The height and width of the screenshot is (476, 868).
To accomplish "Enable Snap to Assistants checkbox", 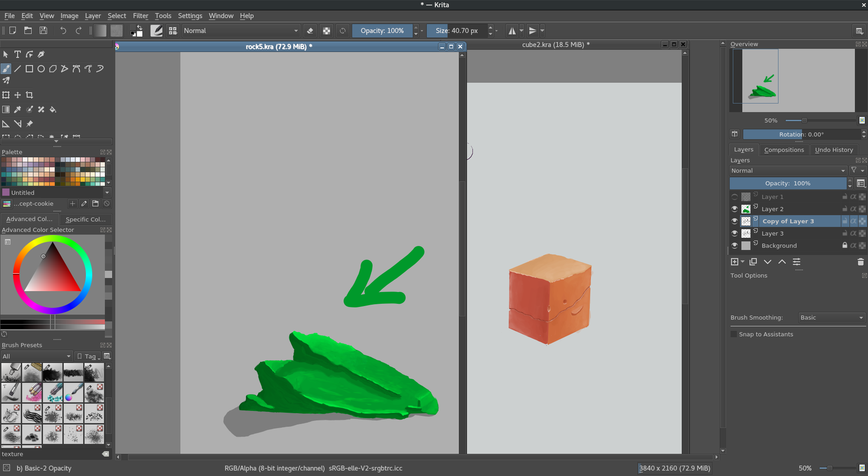I will pos(734,334).
